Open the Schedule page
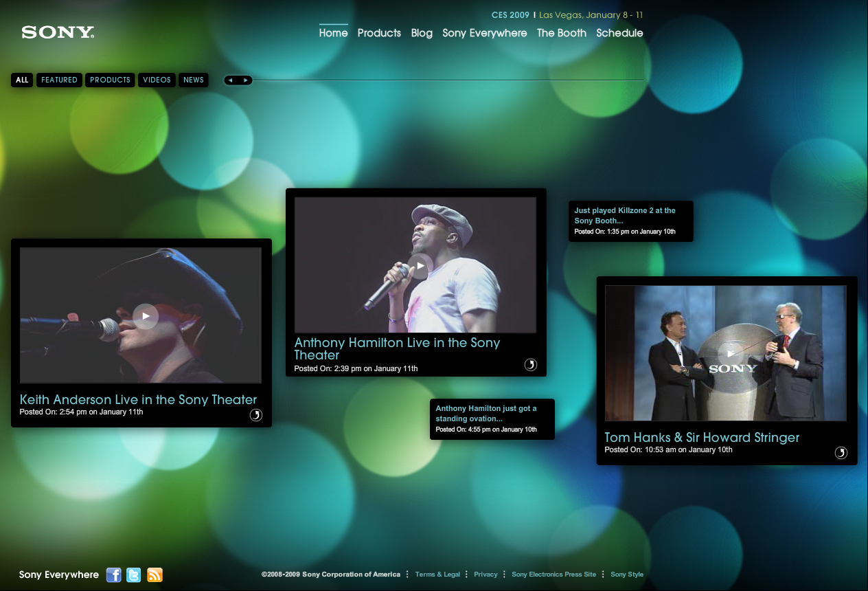The width and height of the screenshot is (868, 591). pos(619,33)
